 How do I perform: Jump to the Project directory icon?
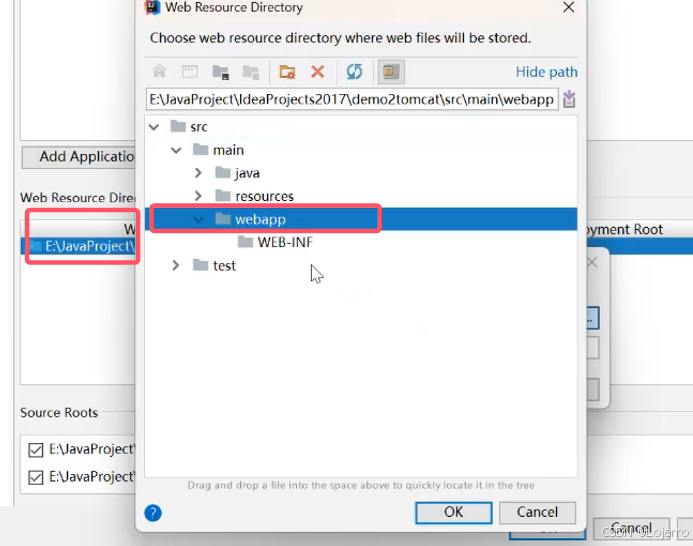click(220, 72)
